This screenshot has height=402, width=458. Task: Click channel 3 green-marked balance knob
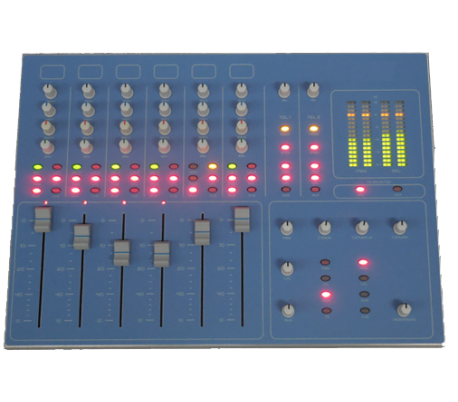(x=126, y=146)
